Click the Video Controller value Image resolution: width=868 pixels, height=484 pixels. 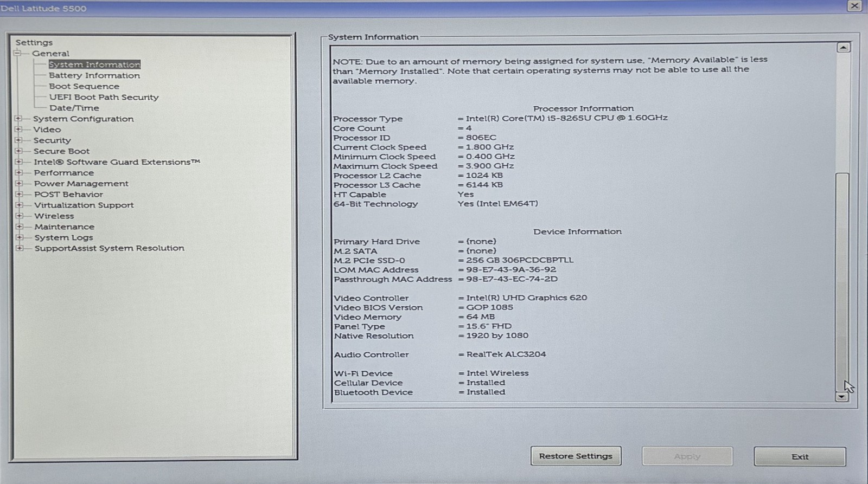click(527, 298)
